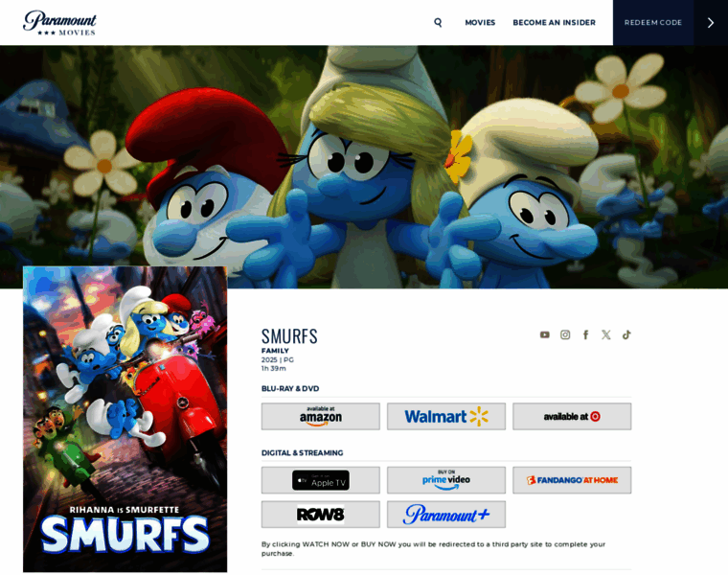
Task: Select the available at Target button
Action: click(572, 416)
